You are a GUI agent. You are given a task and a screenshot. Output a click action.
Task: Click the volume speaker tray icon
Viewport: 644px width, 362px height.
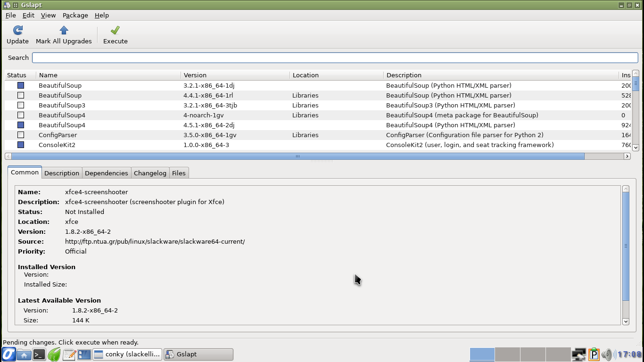(x=607, y=354)
